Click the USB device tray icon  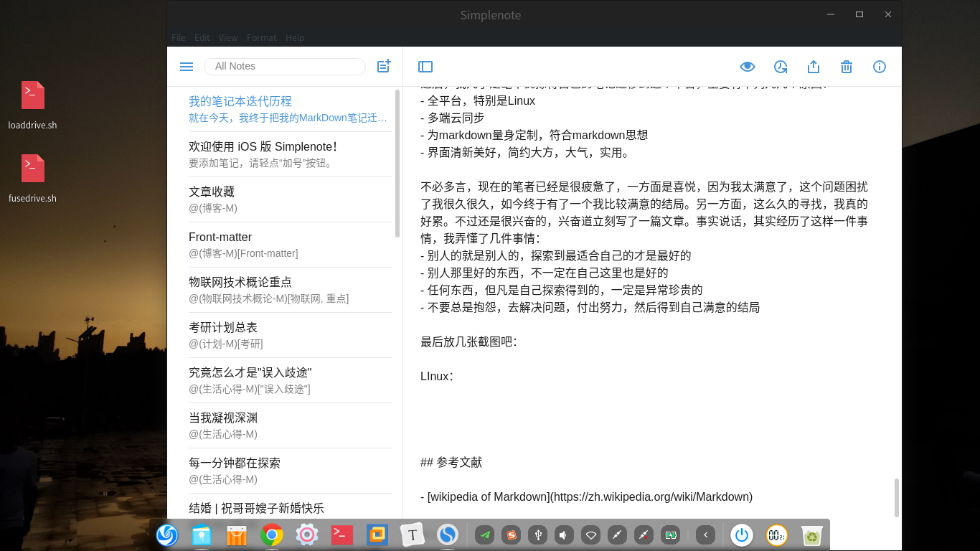[538, 534]
